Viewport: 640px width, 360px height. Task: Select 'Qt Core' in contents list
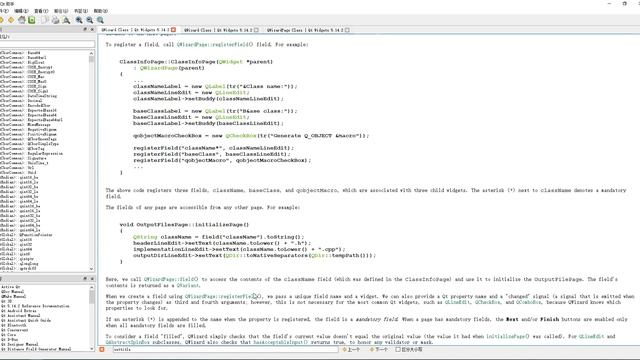pos(9,335)
